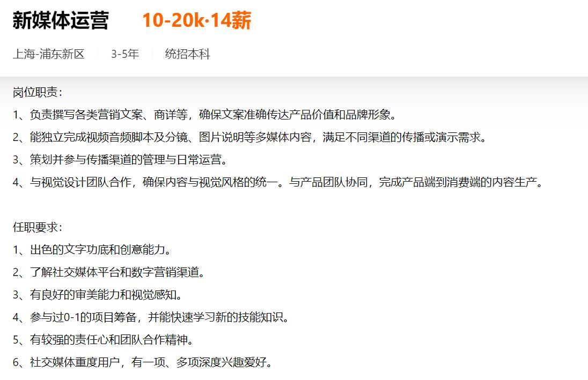588x380 pixels.
Task: Click requirement 1 about 文字功底
Action: tap(92, 250)
